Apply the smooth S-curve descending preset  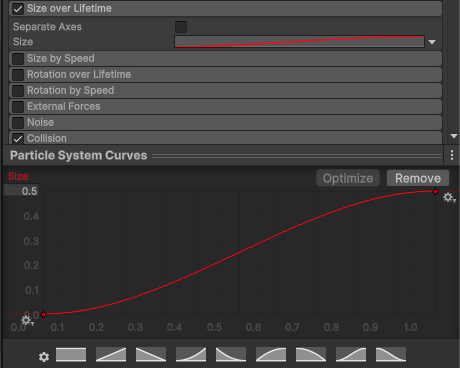(391, 355)
